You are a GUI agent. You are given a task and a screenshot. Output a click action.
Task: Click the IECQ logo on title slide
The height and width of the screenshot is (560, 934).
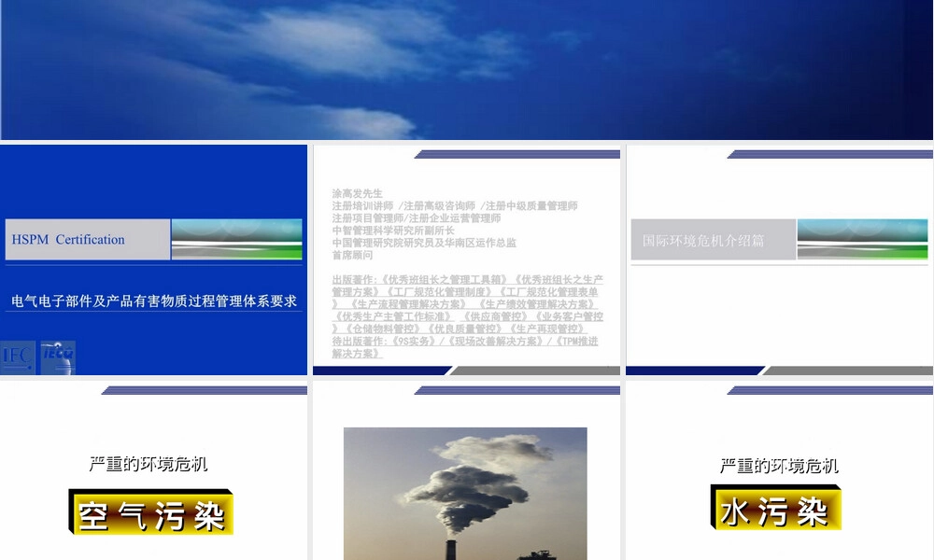[x=58, y=357]
